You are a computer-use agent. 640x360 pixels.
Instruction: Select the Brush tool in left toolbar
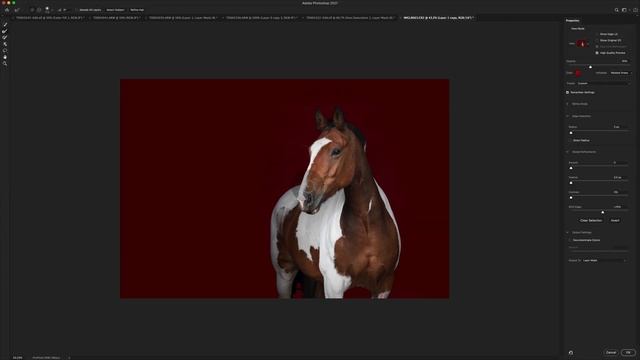[x=5, y=38]
